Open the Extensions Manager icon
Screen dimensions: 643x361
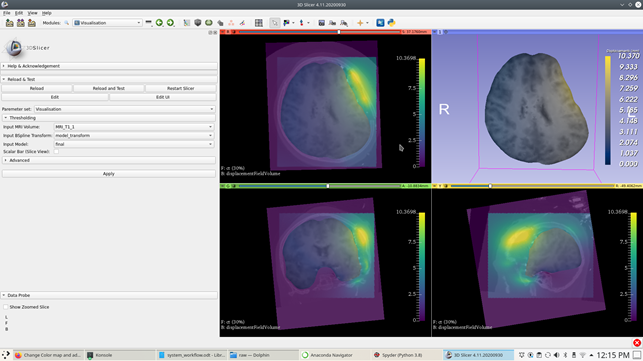click(x=380, y=23)
